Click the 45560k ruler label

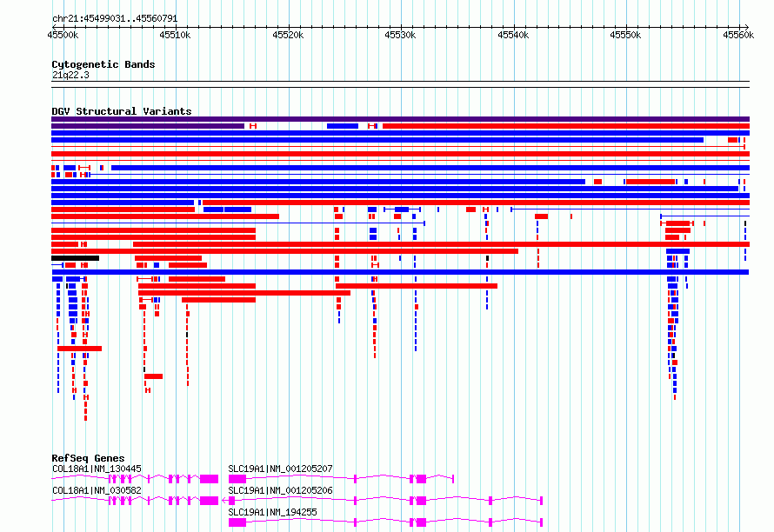click(x=738, y=35)
